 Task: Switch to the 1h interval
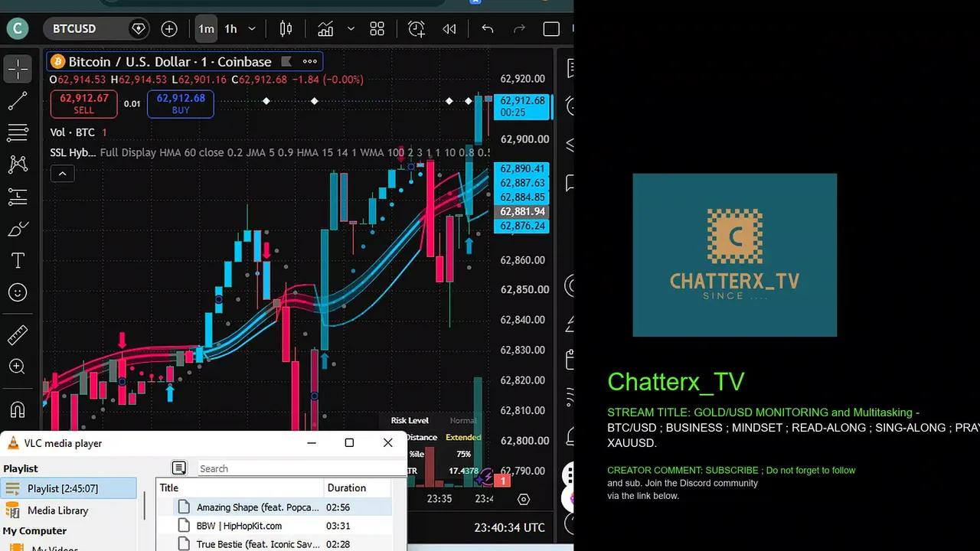pos(230,29)
